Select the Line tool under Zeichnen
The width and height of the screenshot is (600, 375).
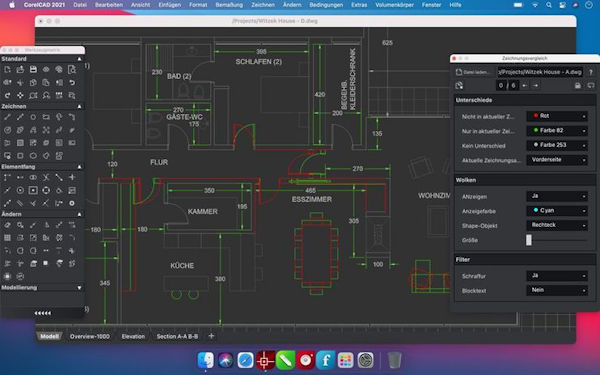[7, 117]
